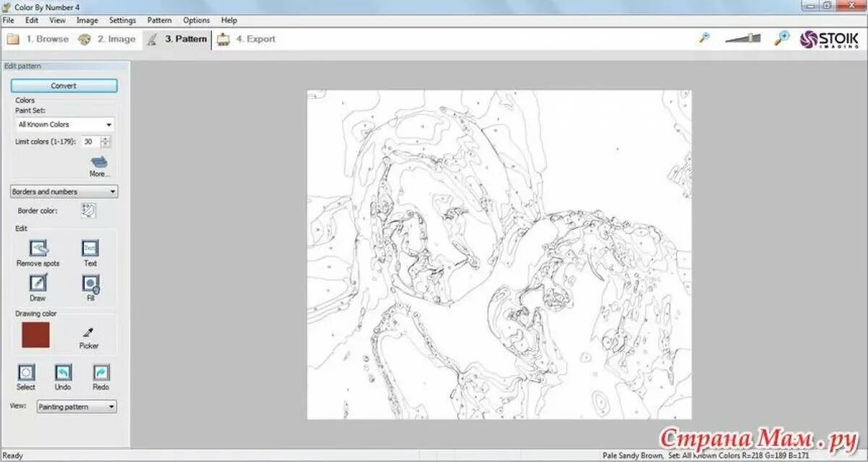Open the View Painting pattern dropdown

click(77, 407)
